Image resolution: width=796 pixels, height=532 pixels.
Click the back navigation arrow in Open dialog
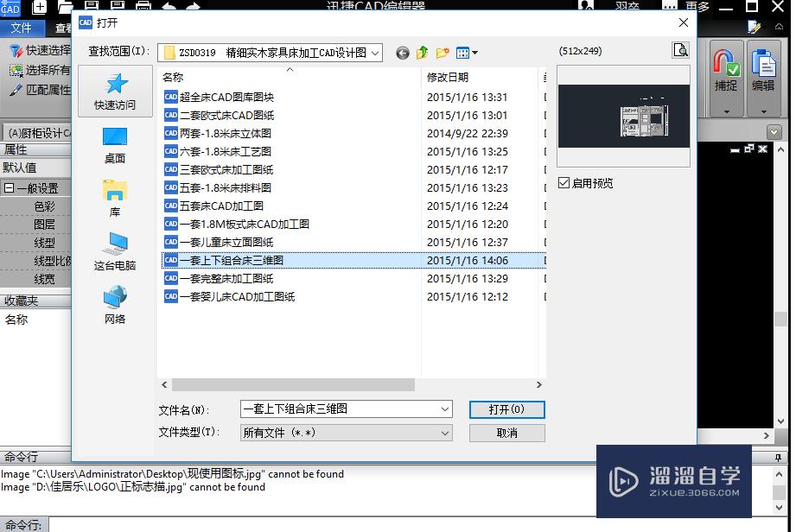(x=402, y=53)
